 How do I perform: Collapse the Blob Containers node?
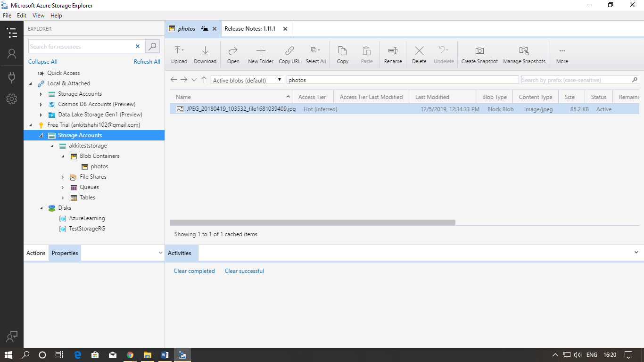tap(63, 156)
